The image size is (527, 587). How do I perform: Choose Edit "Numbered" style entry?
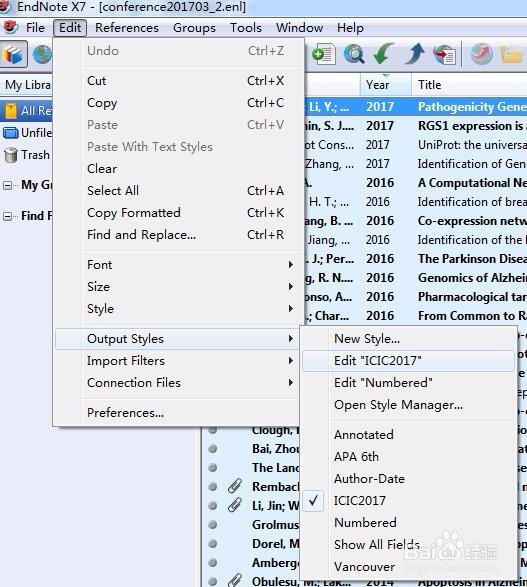click(x=408, y=383)
